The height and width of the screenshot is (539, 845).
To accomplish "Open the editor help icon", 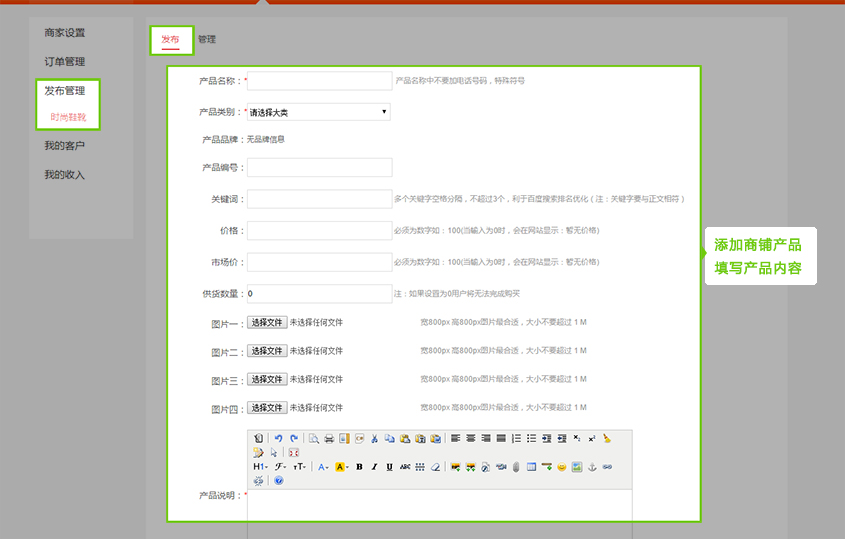I will tap(278, 481).
